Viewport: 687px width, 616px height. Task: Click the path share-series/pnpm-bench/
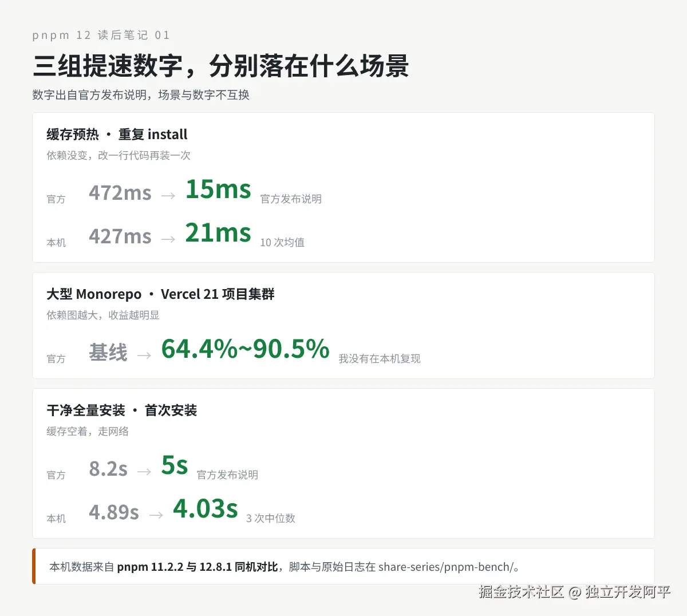(x=445, y=567)
